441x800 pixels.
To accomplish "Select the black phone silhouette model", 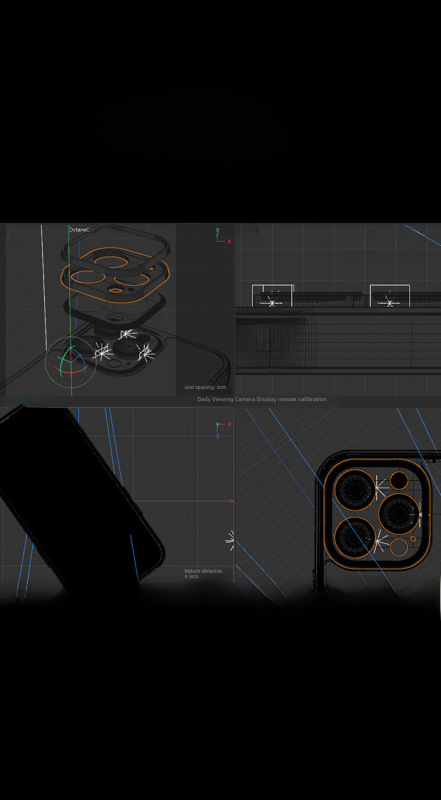I will pos(82,497).
